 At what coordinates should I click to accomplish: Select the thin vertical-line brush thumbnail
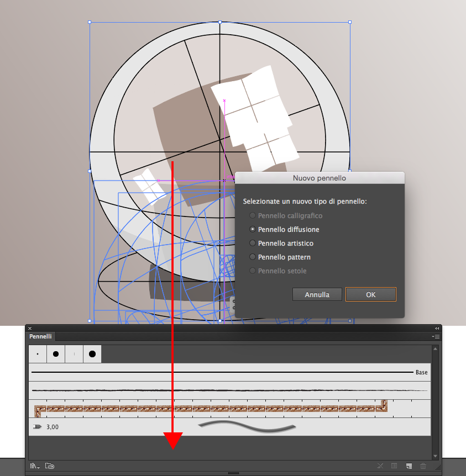[x=74, y=354]
